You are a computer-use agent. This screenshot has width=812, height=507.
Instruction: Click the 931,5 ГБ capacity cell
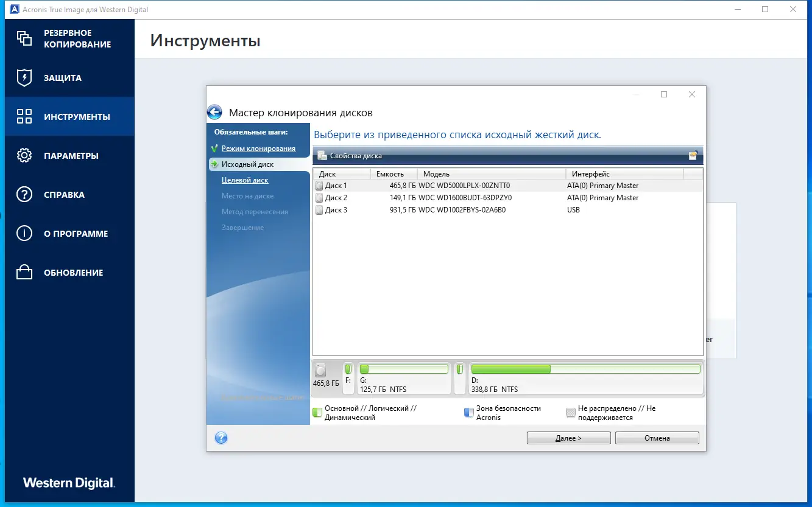[x=403, y=210]
